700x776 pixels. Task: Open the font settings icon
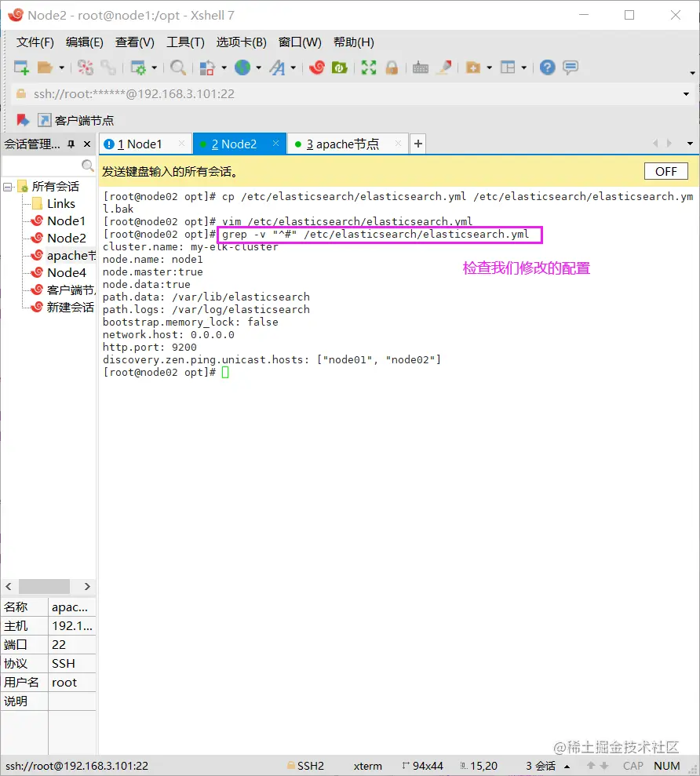click(277, 67)
